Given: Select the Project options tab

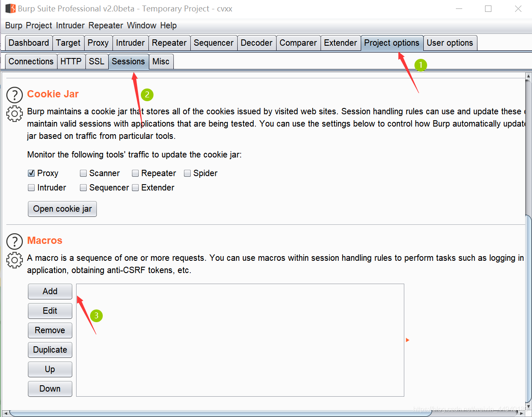Looking at the screenshot, I should [x=392, y=43].
